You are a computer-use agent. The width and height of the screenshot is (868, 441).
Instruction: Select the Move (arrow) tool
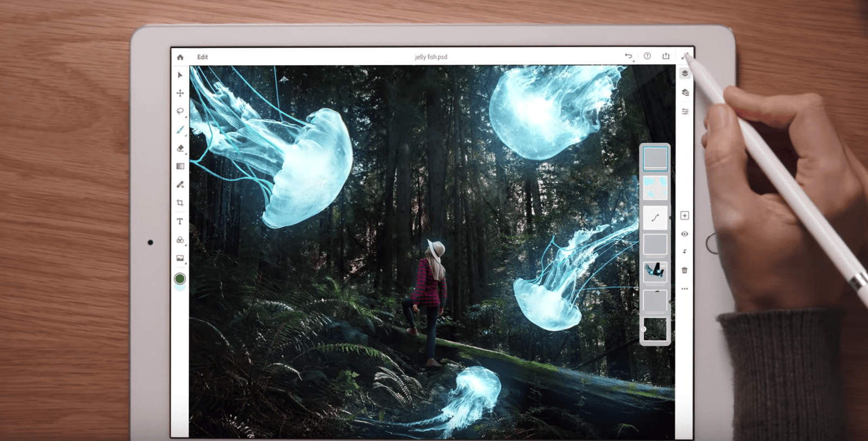(x=180, y=75)
